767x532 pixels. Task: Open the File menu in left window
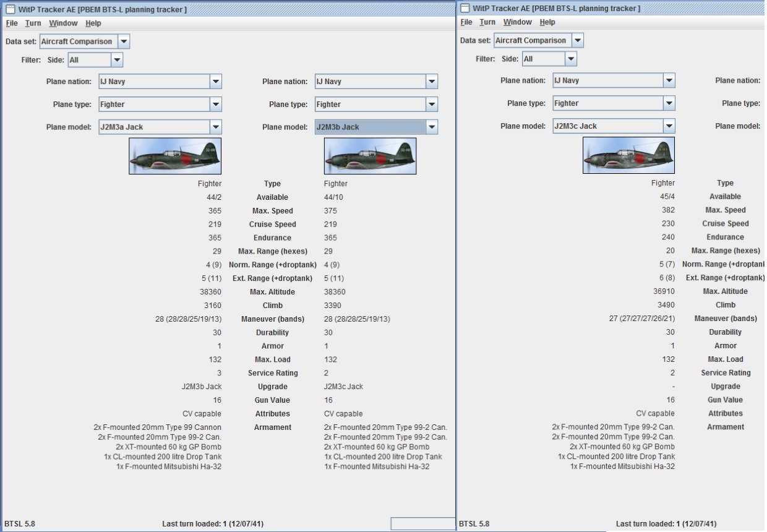[12, 23]
